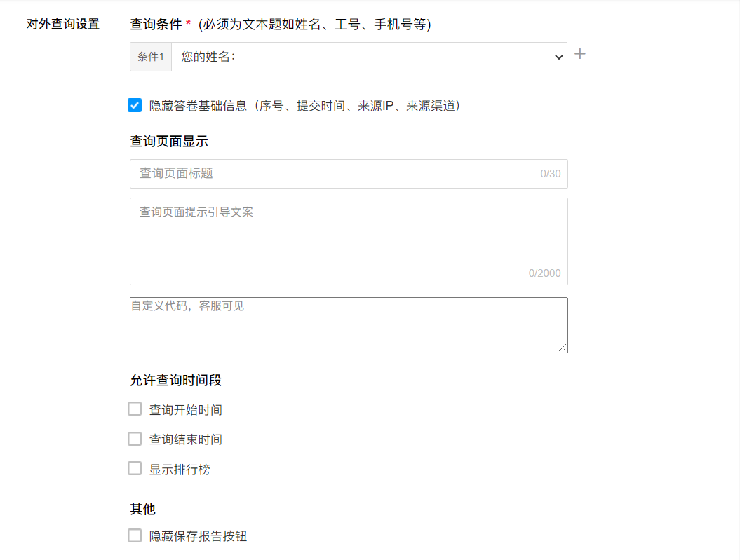
Task: Tick the 显示排行榜 checkbox
Action: [x=135, y=469]
